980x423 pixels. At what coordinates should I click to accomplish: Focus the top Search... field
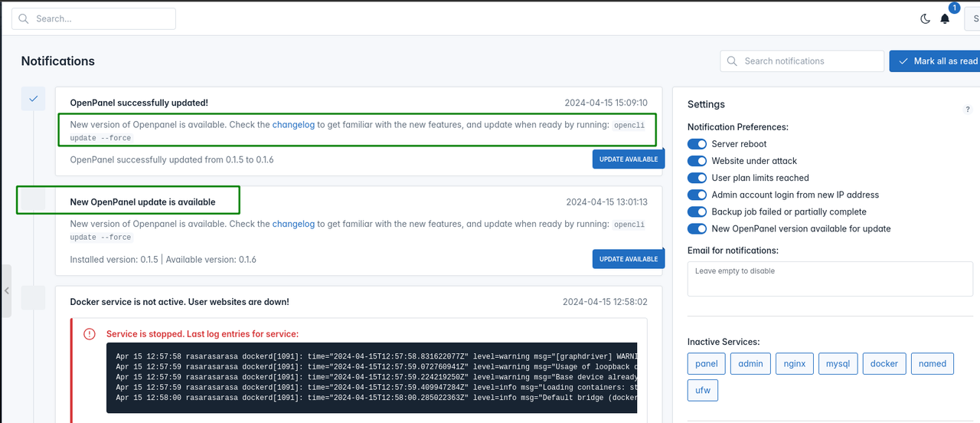(93, 19)
